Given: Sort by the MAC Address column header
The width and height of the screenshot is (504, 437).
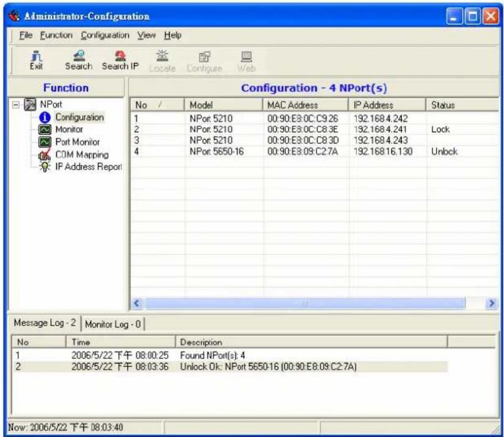Looking at the screenshot, I should [306, 105].
